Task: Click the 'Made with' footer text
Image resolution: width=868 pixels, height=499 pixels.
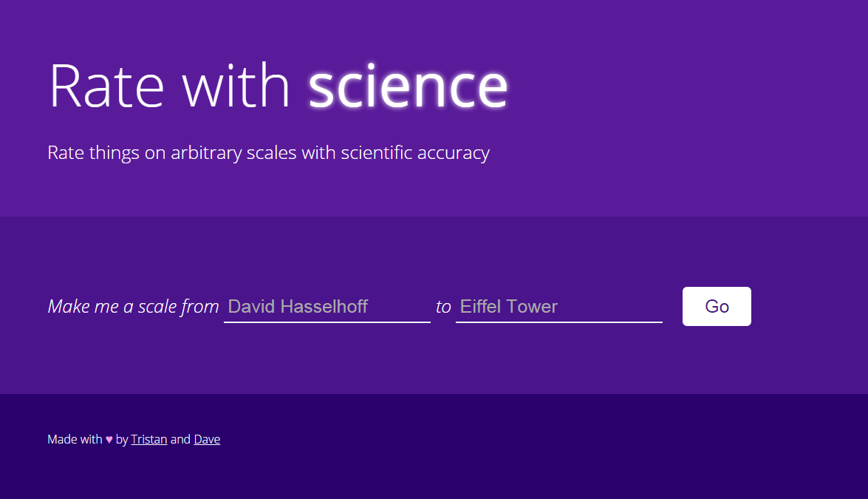Action: [x=75, y=439]
